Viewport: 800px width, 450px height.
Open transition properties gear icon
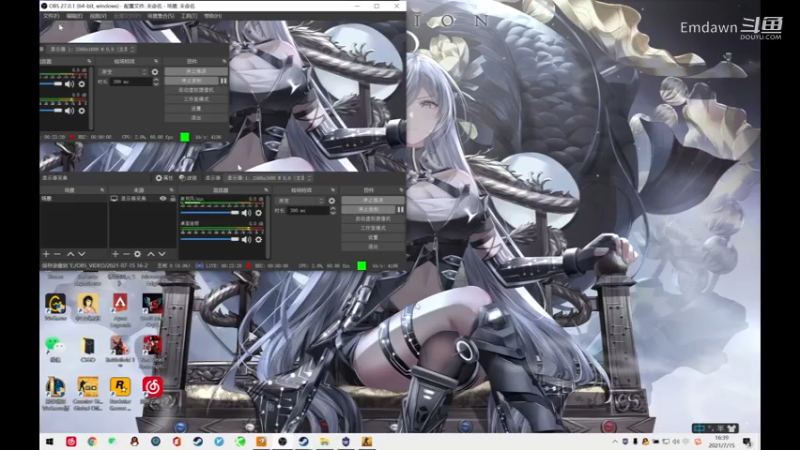(332, 201)
